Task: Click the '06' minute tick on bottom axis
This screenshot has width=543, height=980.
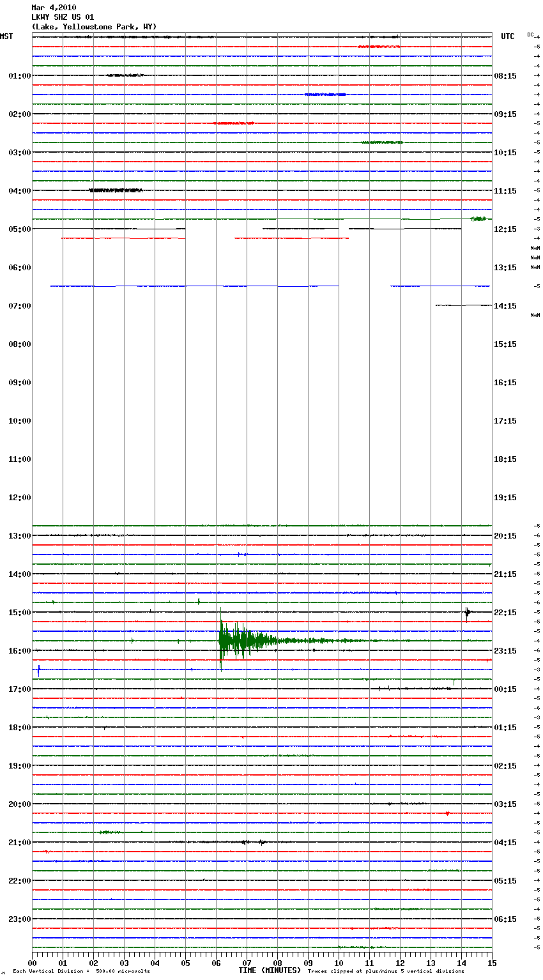Action: click(216, 963)
